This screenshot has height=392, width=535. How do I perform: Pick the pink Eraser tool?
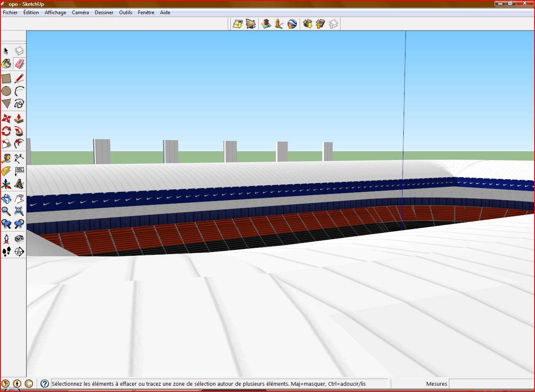(19, 64)
